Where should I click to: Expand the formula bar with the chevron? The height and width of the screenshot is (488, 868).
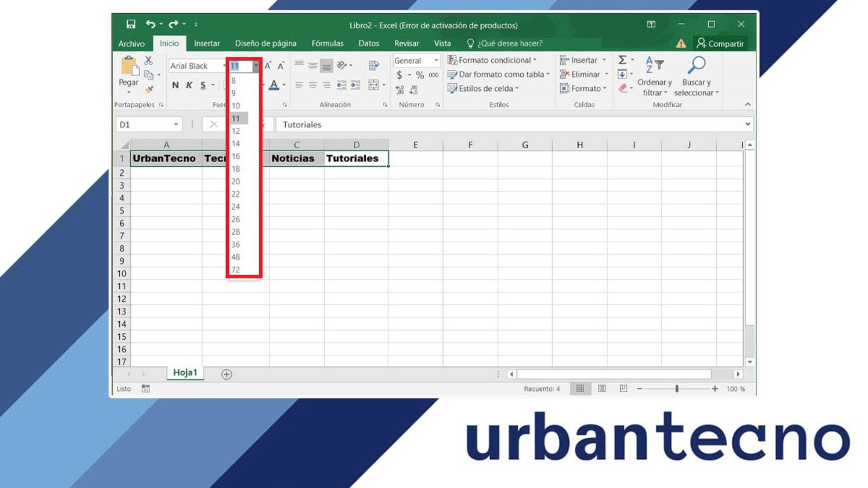tap(748, 124)
